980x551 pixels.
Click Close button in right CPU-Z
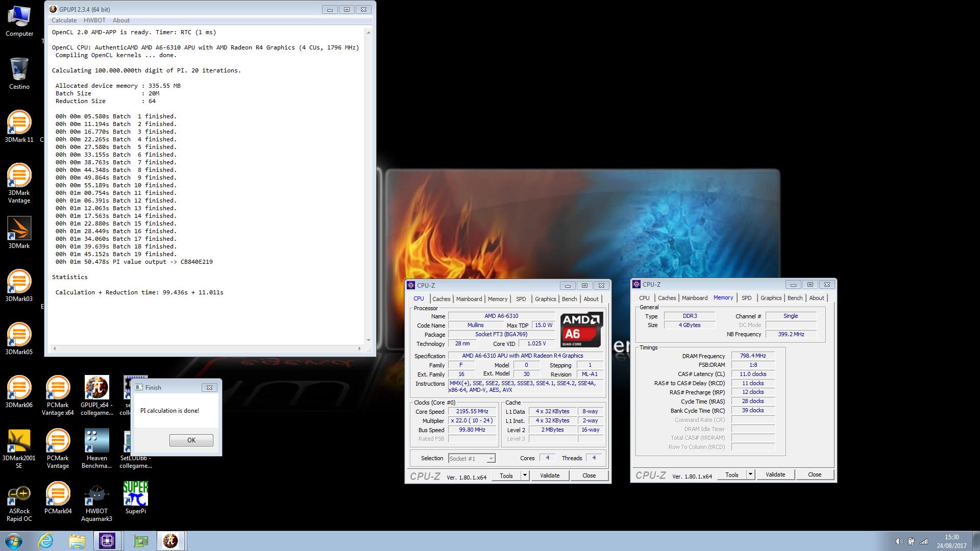tap(815, 474)
